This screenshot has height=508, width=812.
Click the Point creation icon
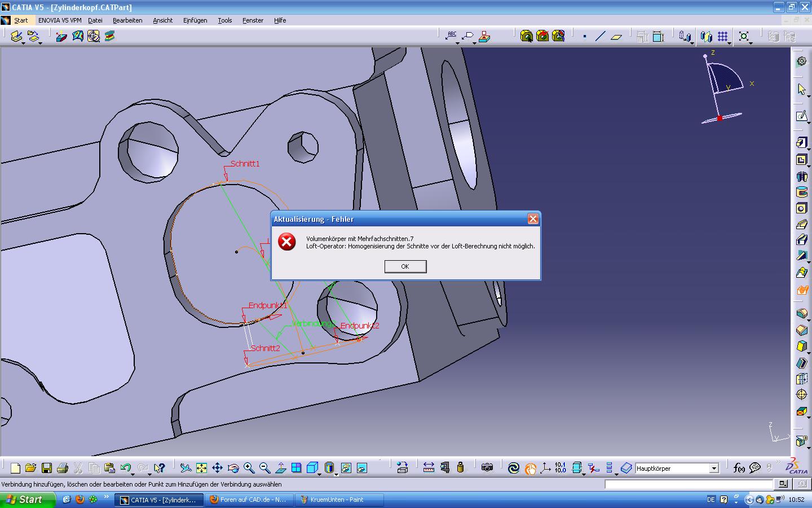pos(585,37)
